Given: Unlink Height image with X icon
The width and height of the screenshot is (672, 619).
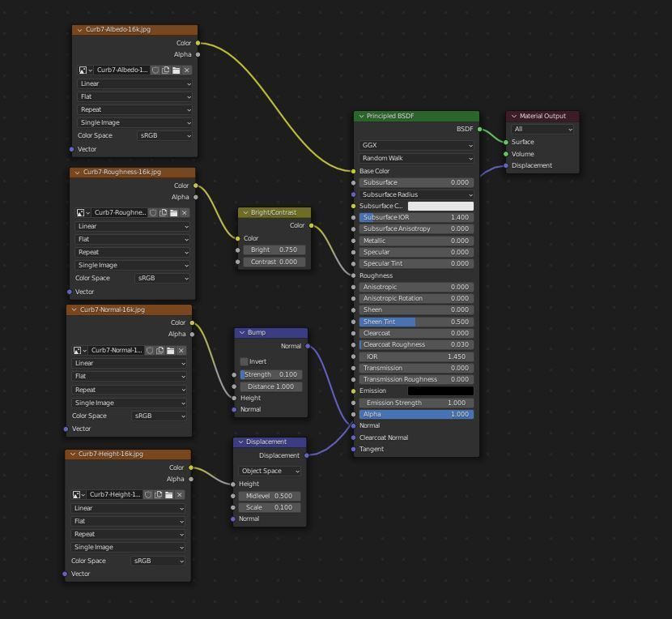Looking at the screenshot, I should pos(180,495).
